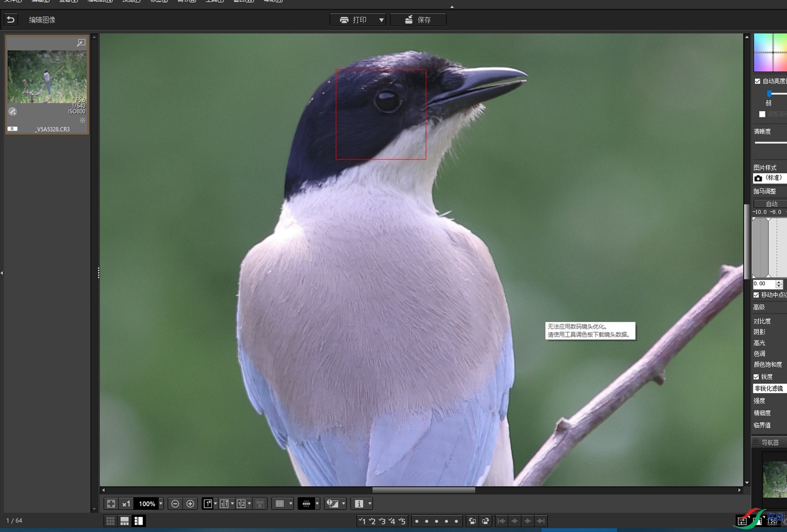Click the color wheel in the tool palette
787x532 pixels.
(770, 52)
